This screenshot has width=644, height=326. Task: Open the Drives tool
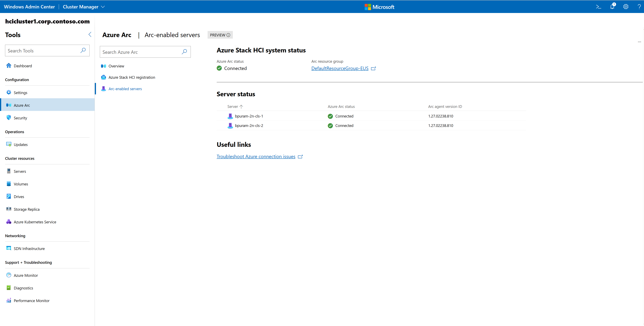pos(19,196)
